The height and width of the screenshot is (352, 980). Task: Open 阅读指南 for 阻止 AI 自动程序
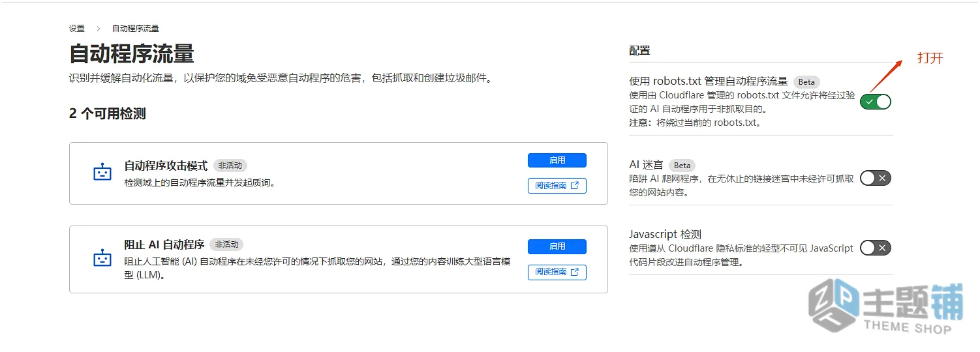(x=557, y=272)
